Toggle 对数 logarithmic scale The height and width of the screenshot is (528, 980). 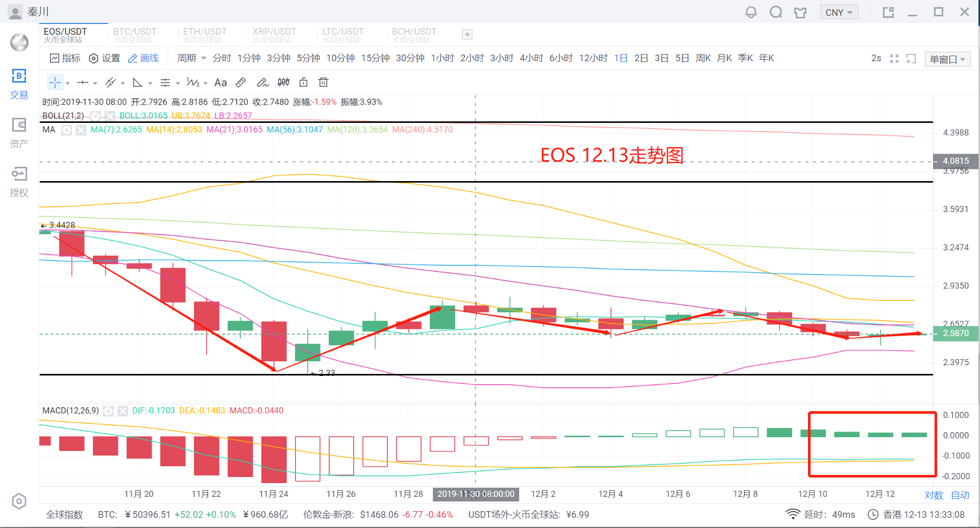934,495
